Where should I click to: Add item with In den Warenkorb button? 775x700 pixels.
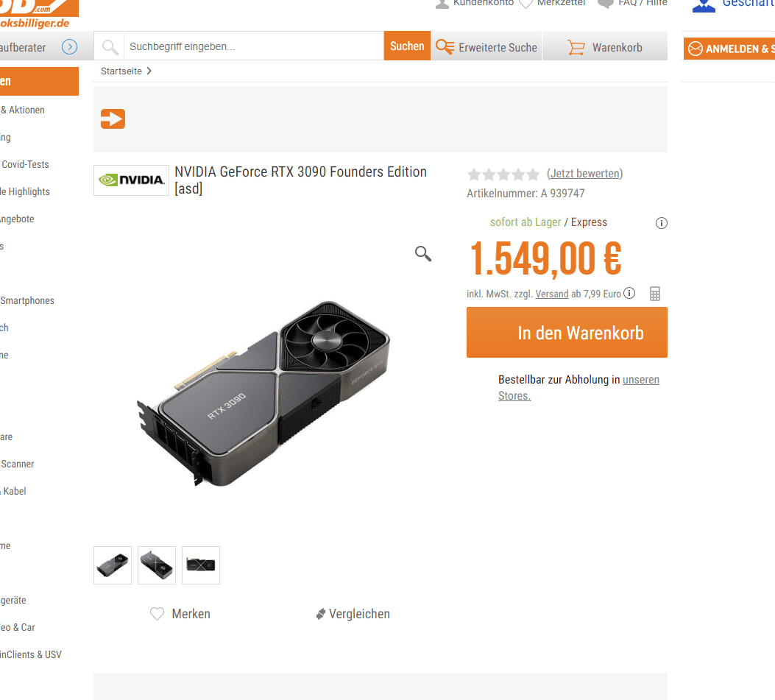click(567, 333)
